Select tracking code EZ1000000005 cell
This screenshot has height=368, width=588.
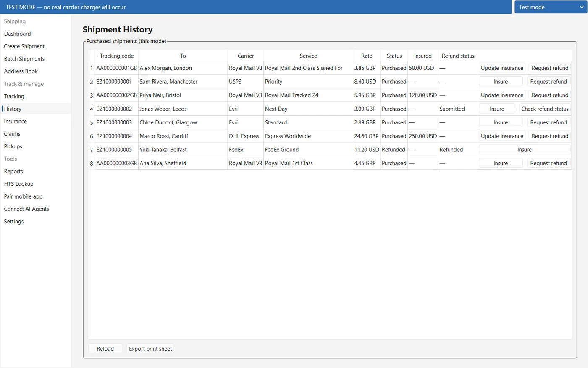click(117, 150)
